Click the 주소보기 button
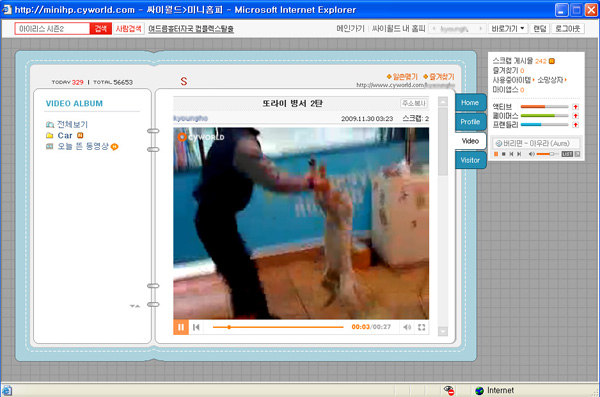 (414, 103)
